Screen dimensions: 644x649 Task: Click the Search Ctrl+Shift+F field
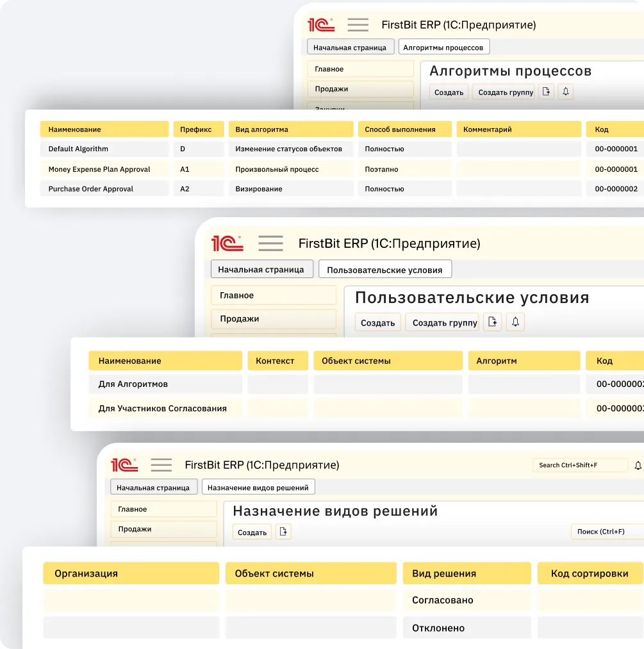(579, 465)
